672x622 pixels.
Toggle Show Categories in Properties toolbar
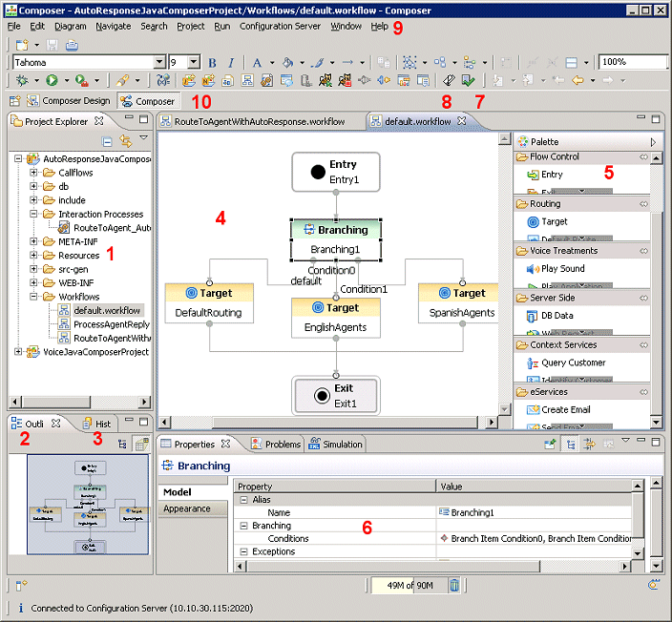[x=571, y=445]
